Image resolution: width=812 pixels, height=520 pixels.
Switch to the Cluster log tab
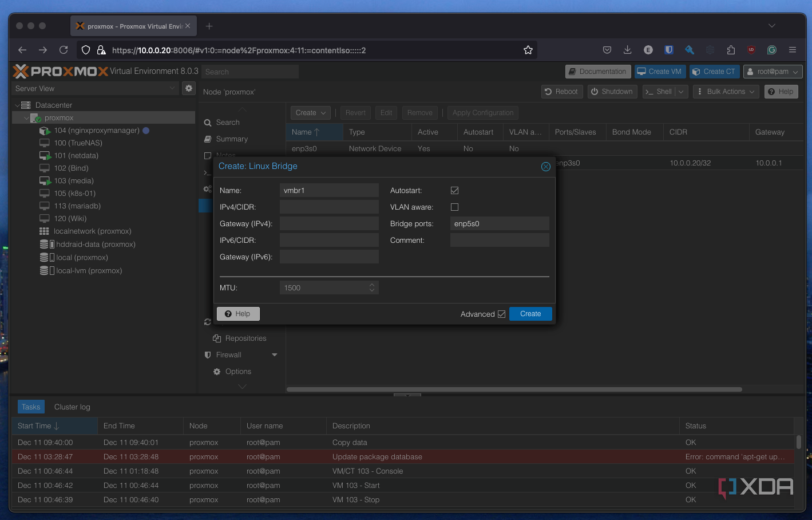click(x=72, y=407)
